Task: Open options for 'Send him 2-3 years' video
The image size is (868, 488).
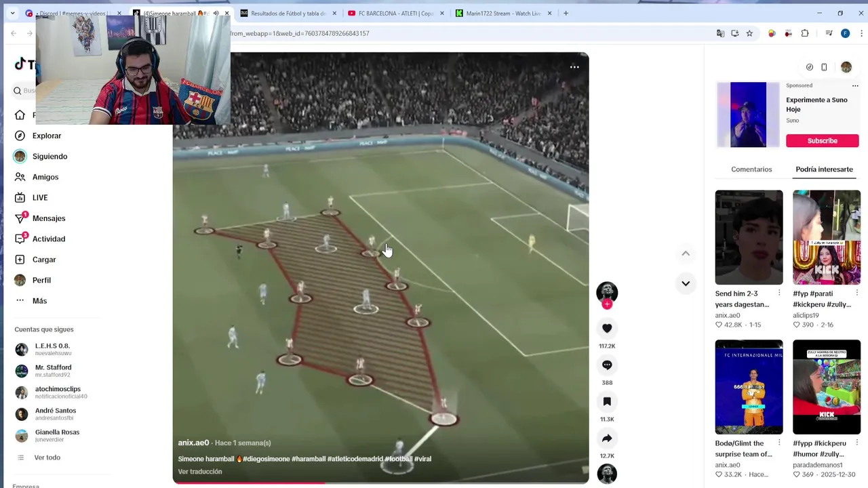Action: [779, 293]
